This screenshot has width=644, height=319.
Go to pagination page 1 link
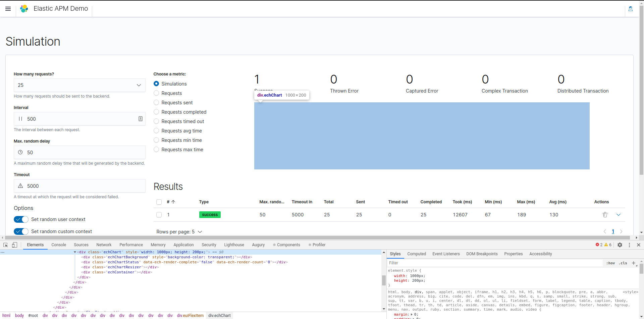click(613, 231)
